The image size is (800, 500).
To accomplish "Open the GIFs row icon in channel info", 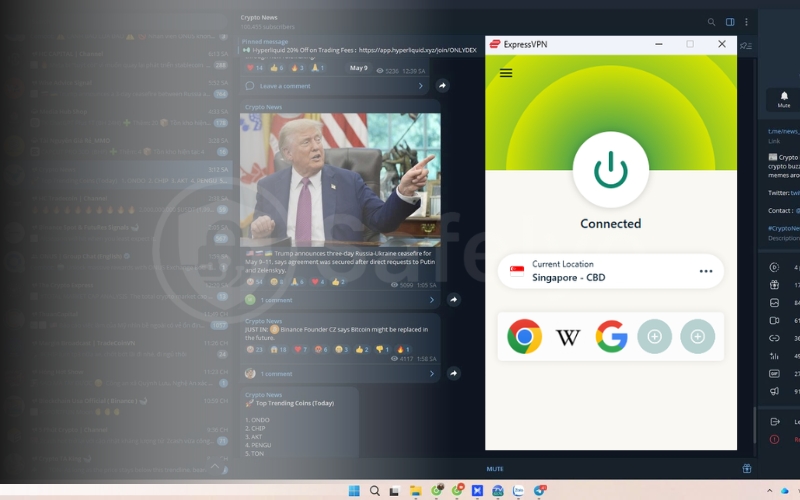I will pyautogui.click(x=774, y=373).
